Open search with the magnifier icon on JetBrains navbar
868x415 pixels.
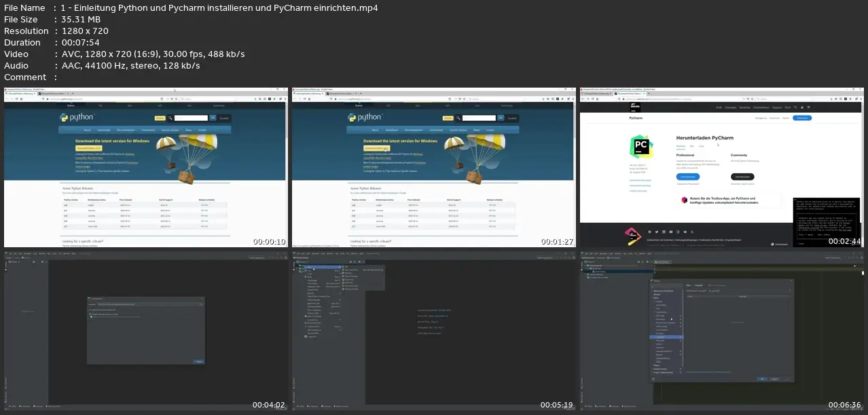[795, 107]
